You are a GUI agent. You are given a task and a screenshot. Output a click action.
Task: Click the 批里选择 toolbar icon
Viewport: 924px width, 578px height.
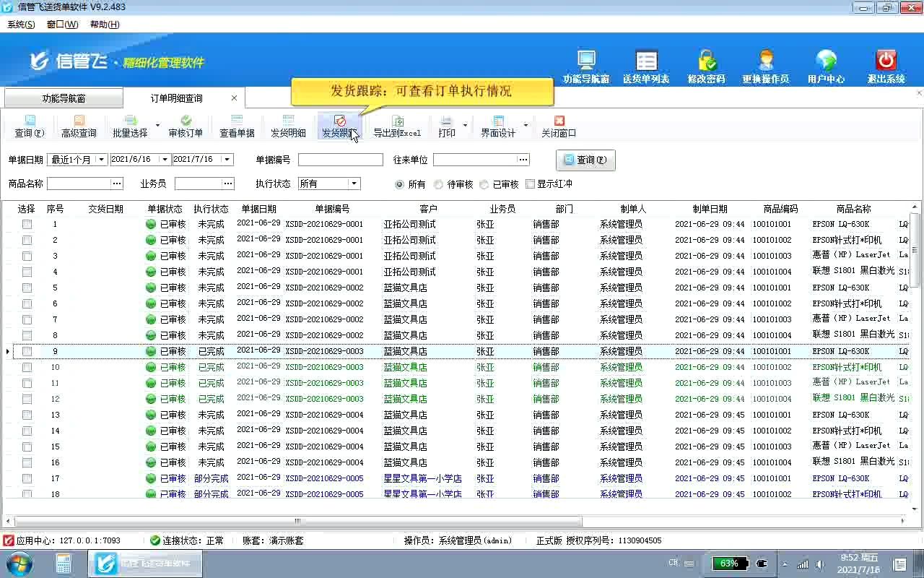(130, 126)
